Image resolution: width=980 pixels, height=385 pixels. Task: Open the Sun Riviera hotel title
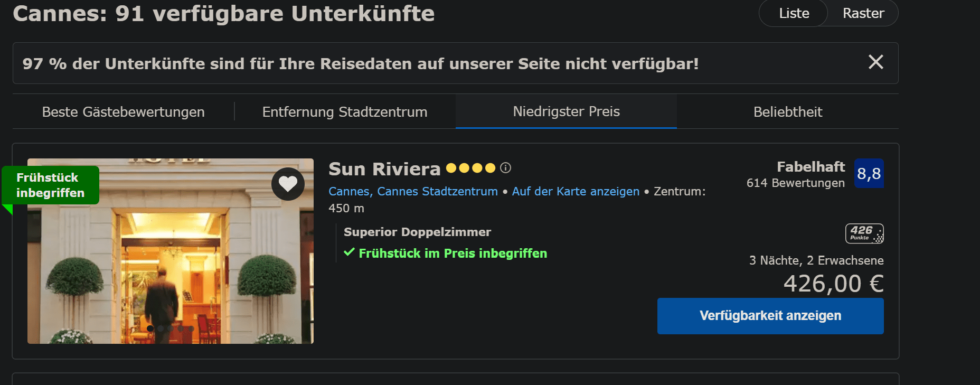[384, 169]
